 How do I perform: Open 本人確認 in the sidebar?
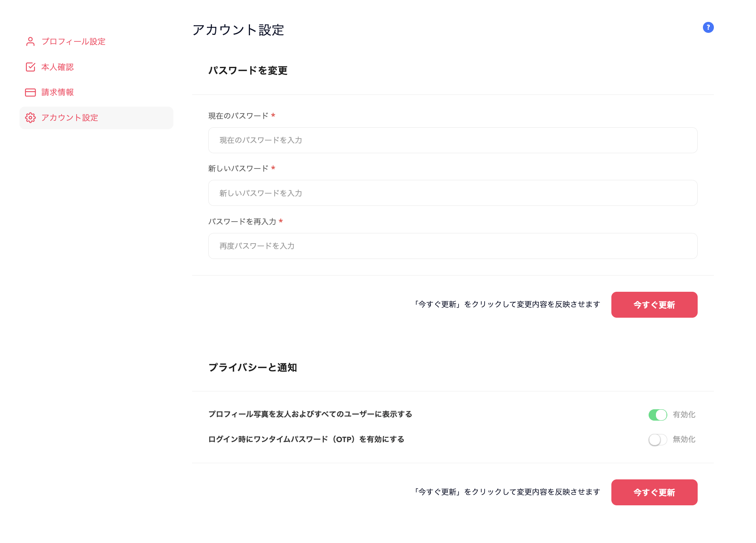pyautogui.click(x=58, y=67)
